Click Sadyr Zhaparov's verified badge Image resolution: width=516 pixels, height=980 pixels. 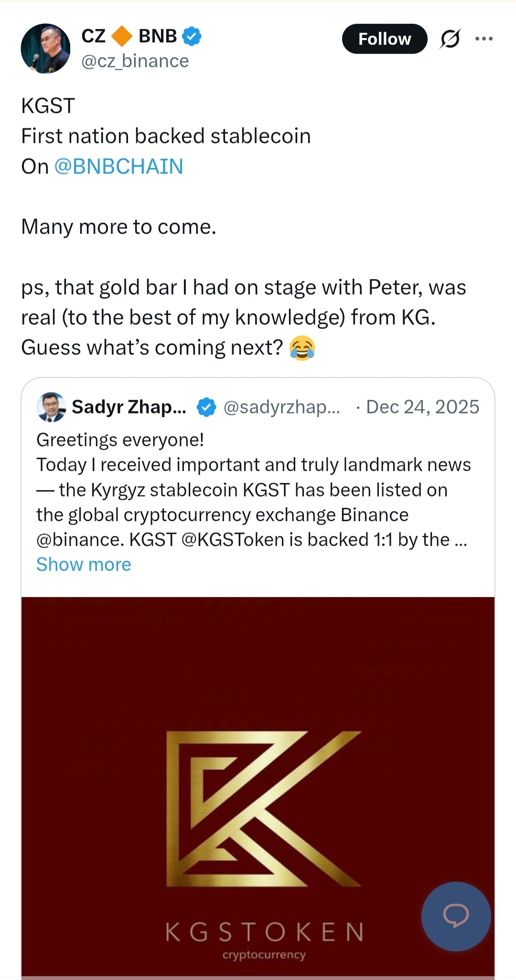[206, 407]
